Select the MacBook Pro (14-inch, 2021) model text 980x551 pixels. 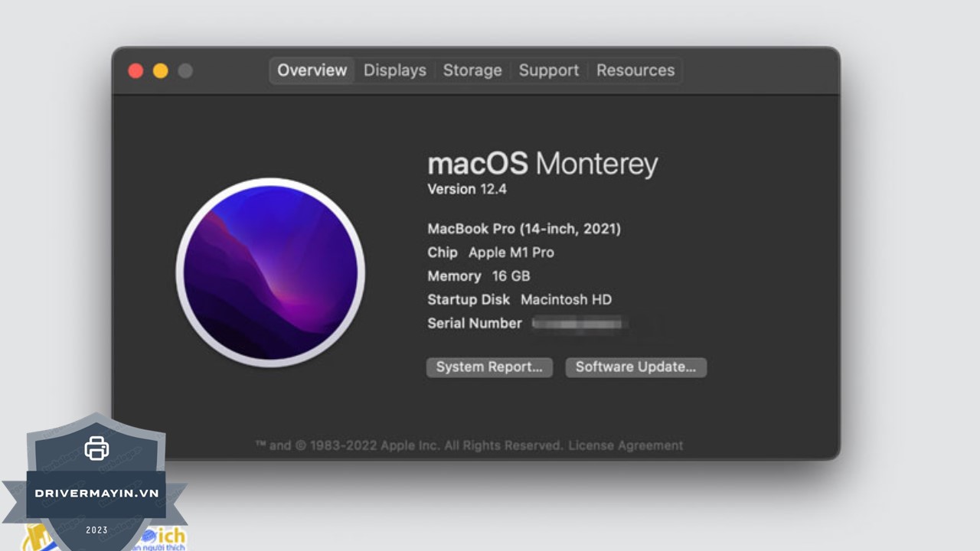(524, 229)
